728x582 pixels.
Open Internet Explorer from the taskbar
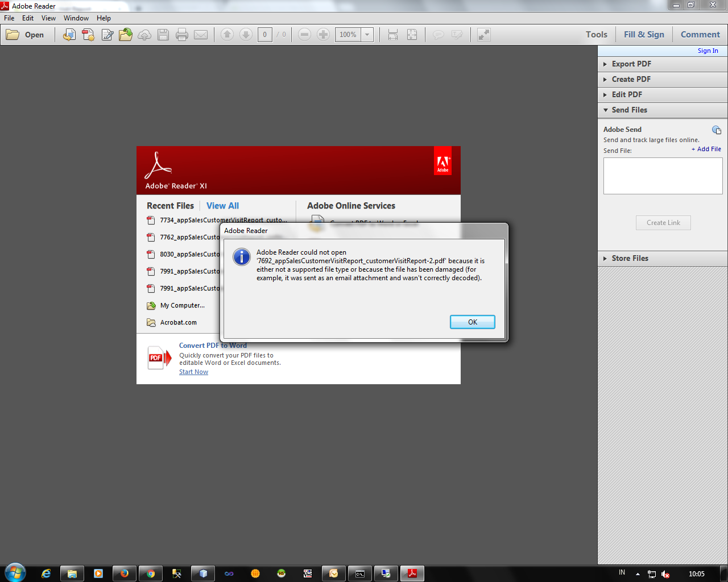(46, 573)
